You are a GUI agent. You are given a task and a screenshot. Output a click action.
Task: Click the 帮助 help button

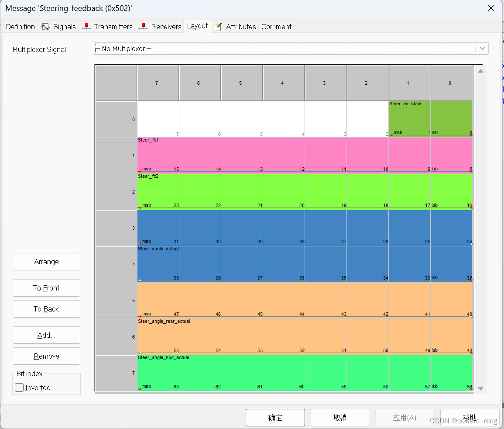coord(470,417)
